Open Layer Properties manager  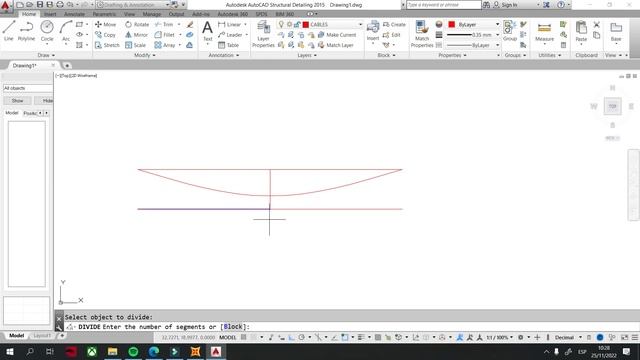(x=263, y=34)
